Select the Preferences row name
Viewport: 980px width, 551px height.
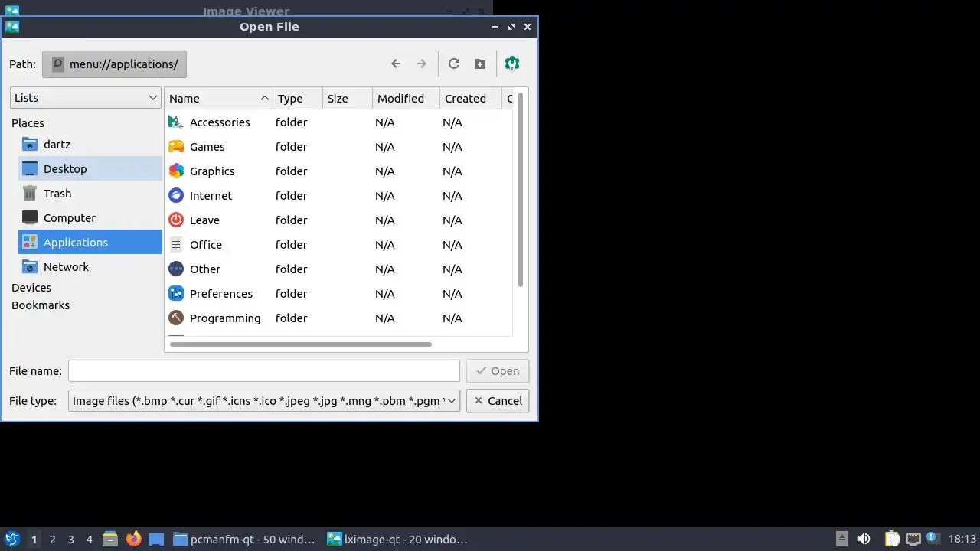[221, 294]
